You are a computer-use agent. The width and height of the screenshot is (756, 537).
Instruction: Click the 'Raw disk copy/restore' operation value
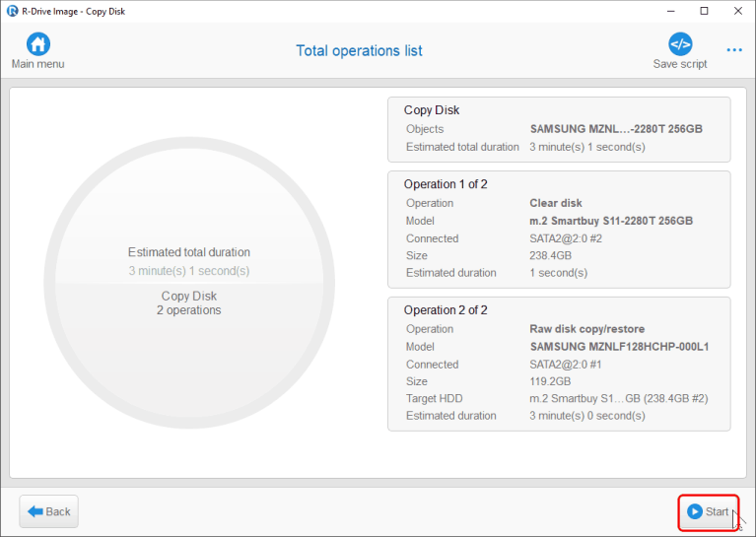(586, 329)
